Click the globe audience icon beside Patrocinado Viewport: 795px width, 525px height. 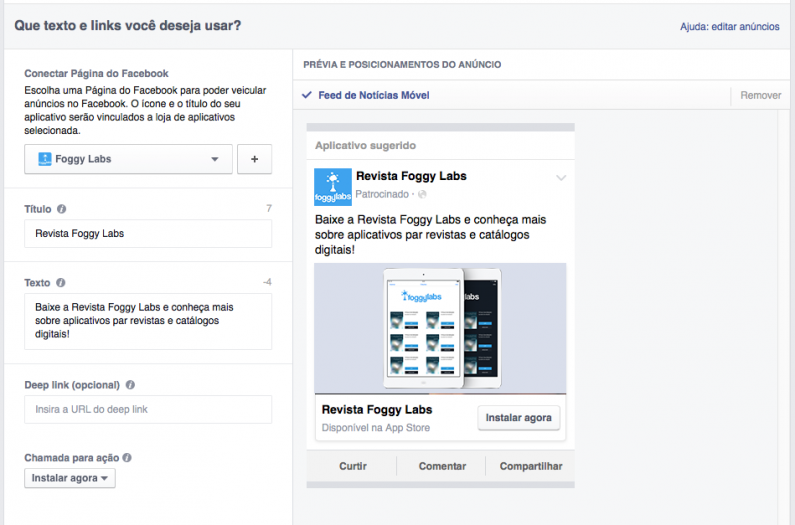click(422, 194)
